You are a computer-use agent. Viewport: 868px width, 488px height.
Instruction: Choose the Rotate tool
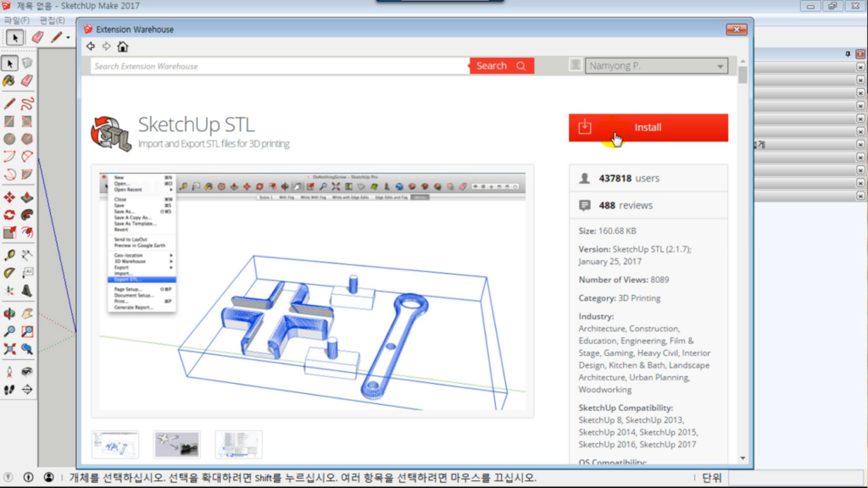click(9, 215)
